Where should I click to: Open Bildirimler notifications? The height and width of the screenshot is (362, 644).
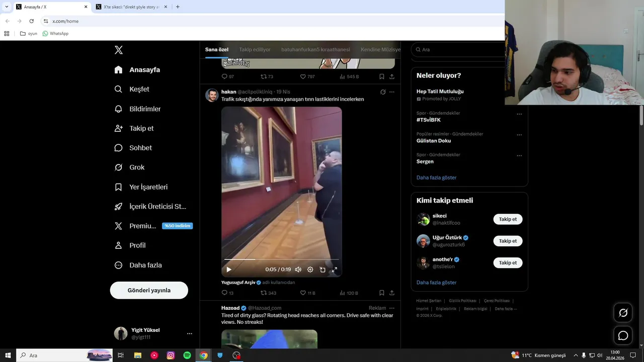[x=137, y=109]
